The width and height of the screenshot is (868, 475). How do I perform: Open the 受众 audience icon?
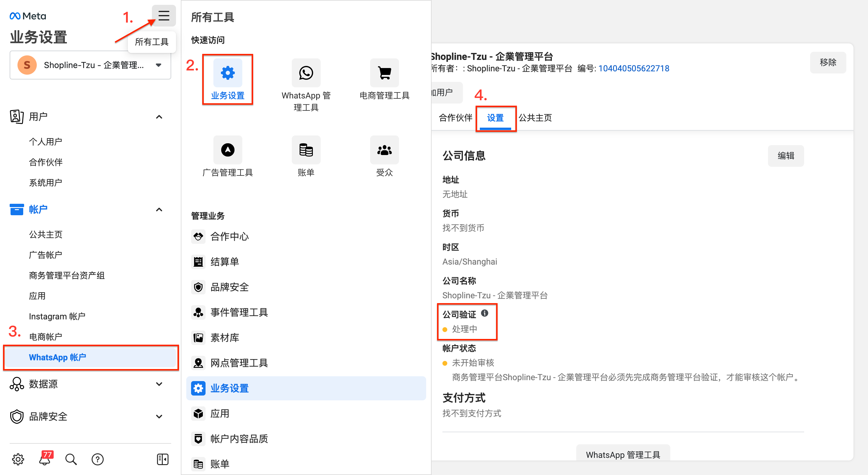tap(384, 150)
